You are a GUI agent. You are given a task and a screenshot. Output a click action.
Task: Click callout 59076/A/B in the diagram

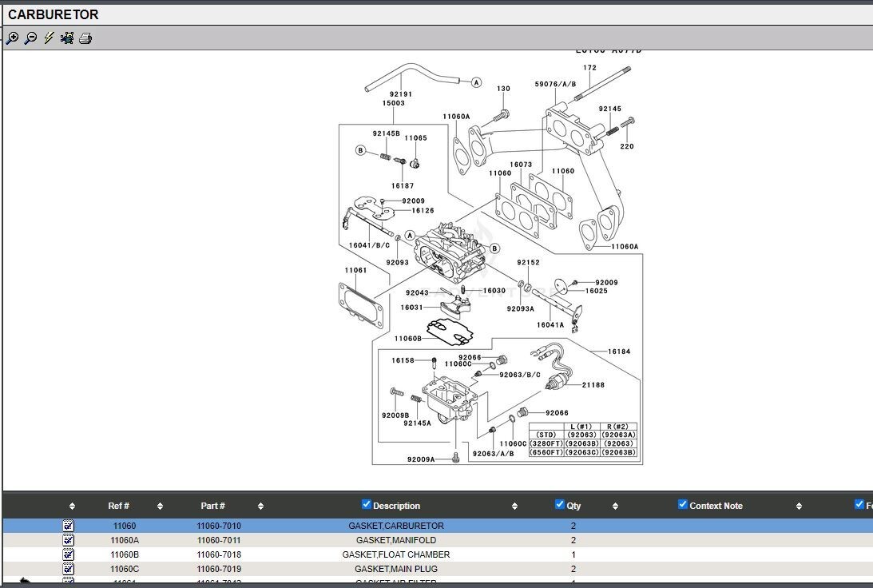pyautogui.click(x=555, y=84)
